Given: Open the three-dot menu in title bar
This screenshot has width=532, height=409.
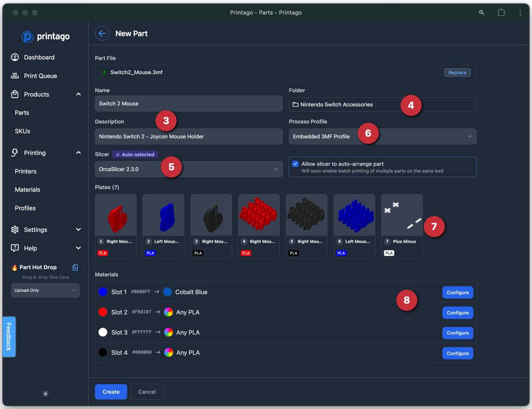Looking at the screenshot, I should (x=520, y=13).
